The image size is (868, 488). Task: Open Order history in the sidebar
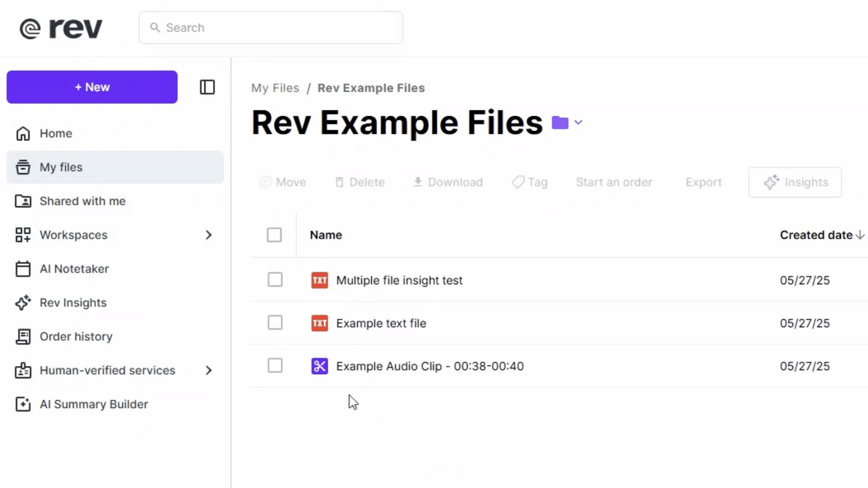click(x=115, y=337)
